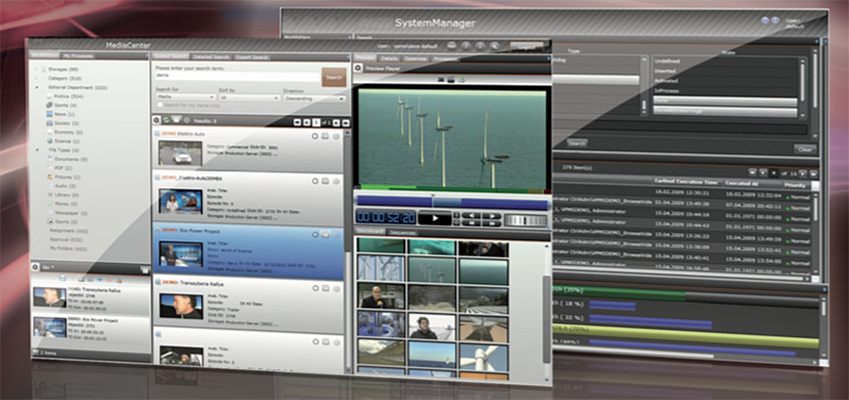Adjust the jog shuttle wheel in preview player
Viewport: 849px width, 400px height.
pyautogui.click(x=525, y=220)
